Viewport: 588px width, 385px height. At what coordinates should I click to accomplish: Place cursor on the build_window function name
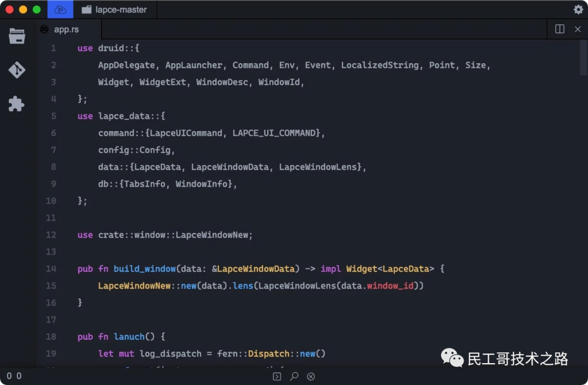tap(145, 268)
